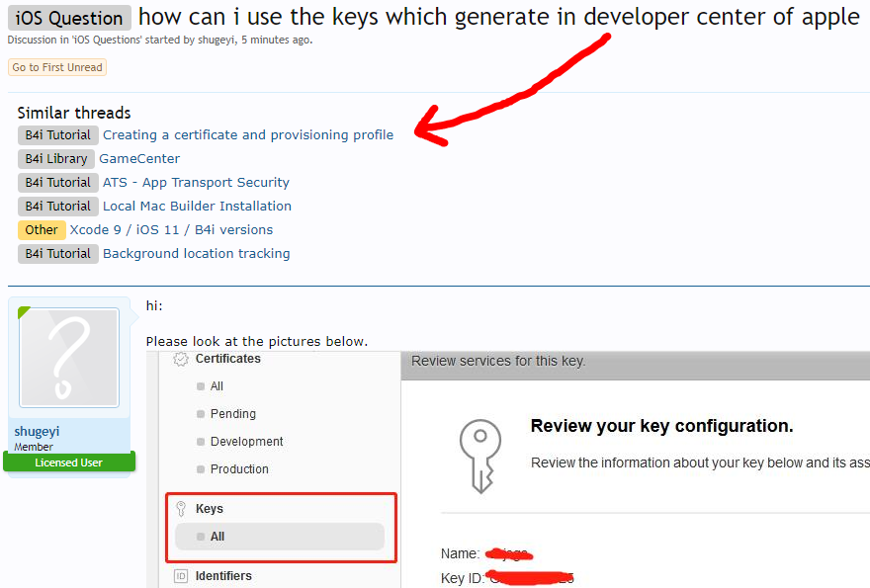Click the Other prefix tag
The height and width of the screenshot is (588, 870).
[x=42, y=229]
